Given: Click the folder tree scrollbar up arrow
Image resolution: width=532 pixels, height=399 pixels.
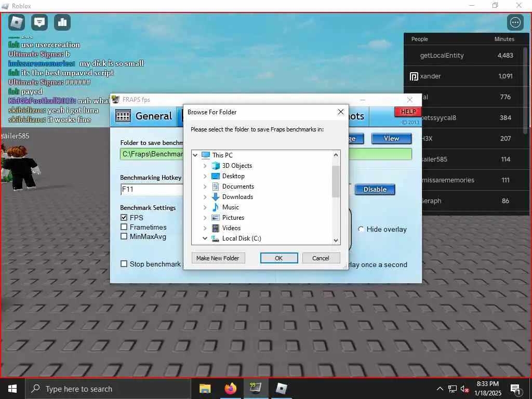Looking at the screenshot, I should pyautogui.click(x=336, y=155).
